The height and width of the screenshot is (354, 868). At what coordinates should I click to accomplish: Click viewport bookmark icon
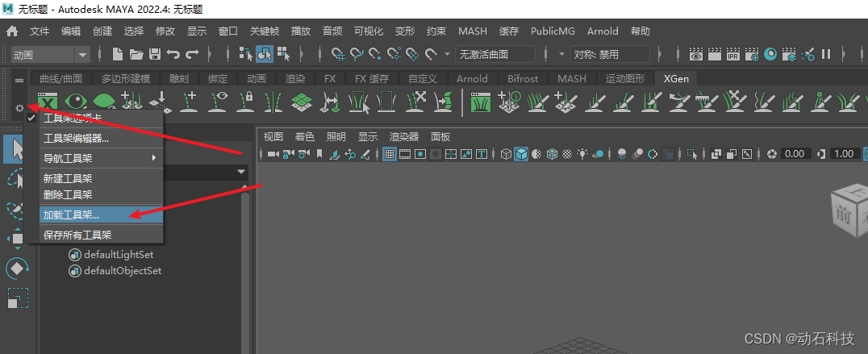pyautogui.click(x=319, y=154)
